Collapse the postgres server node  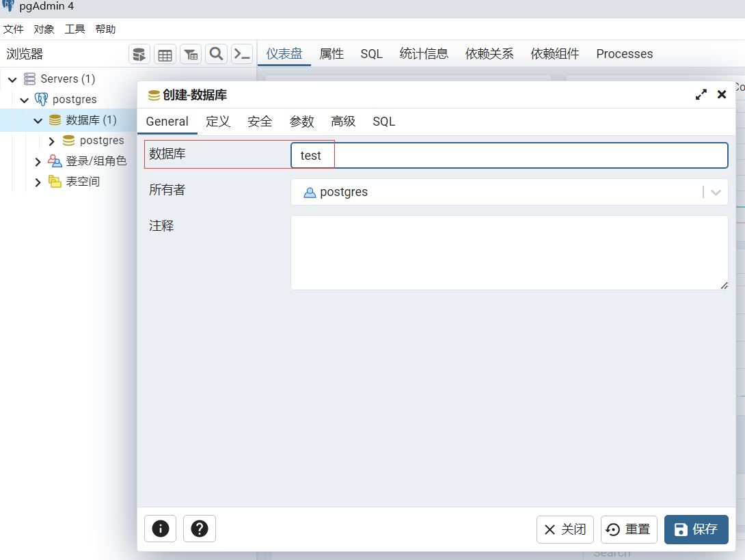[25, 100]
